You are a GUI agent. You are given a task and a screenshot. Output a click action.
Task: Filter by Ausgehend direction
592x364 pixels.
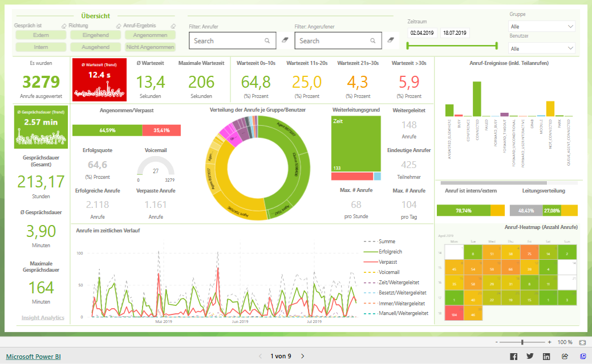pyautogui.click(x=95, y=47)
